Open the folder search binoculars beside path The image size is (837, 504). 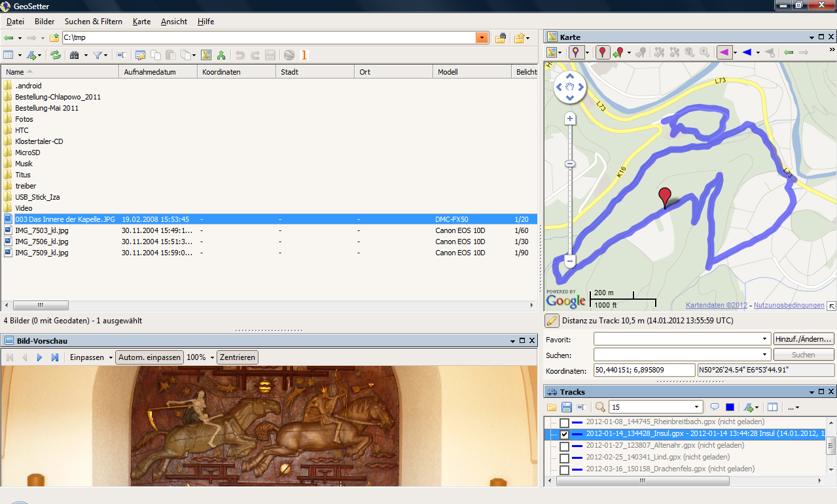500,38
